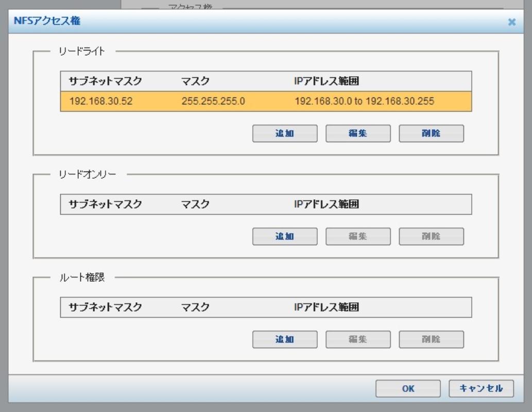Click マスク column header in リードライト table
532x412 pixels.
coord(196,81)
